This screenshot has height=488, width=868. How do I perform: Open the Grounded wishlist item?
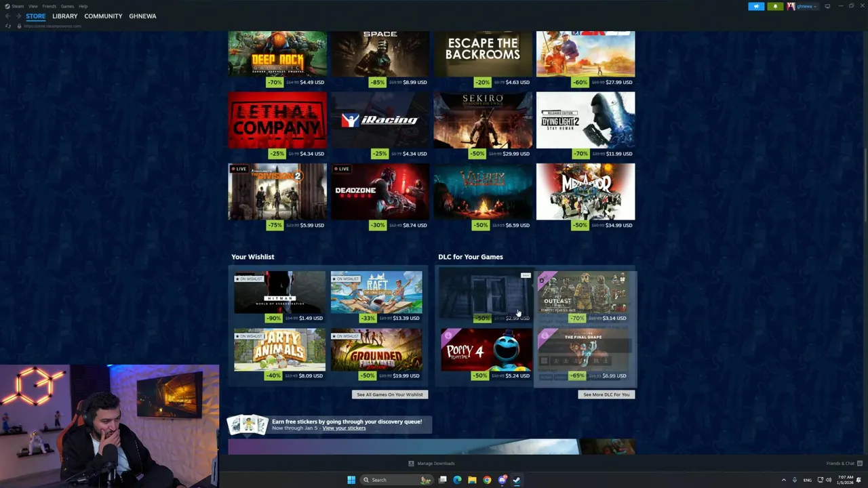pos(376,350)
